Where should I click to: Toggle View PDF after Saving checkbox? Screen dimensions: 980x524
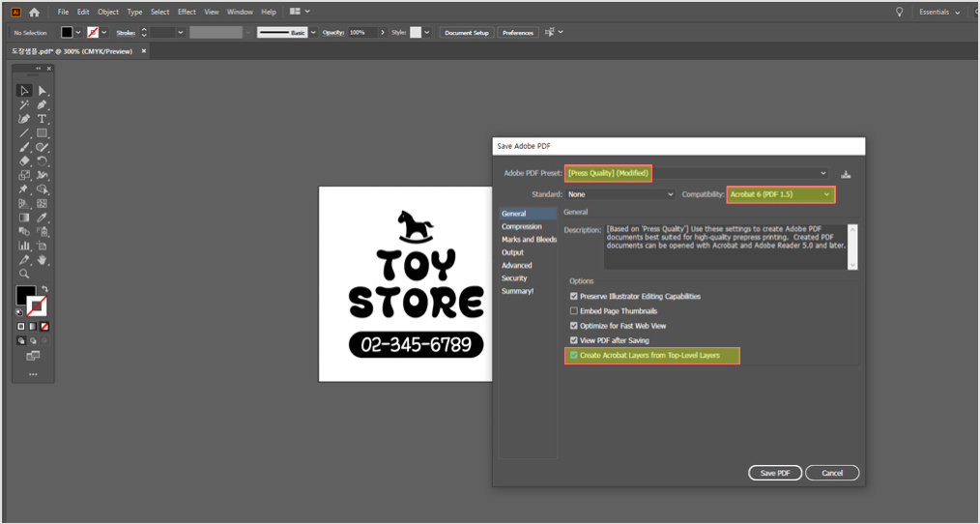point(574,340)
